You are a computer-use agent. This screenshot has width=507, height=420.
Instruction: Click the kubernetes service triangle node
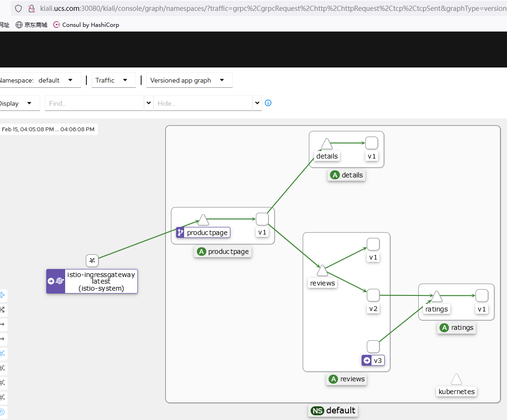tap(456, 379)
